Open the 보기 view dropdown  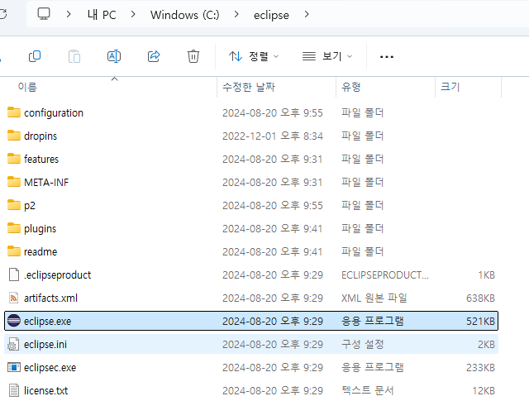pyautogui.click(x=327, y=56)
